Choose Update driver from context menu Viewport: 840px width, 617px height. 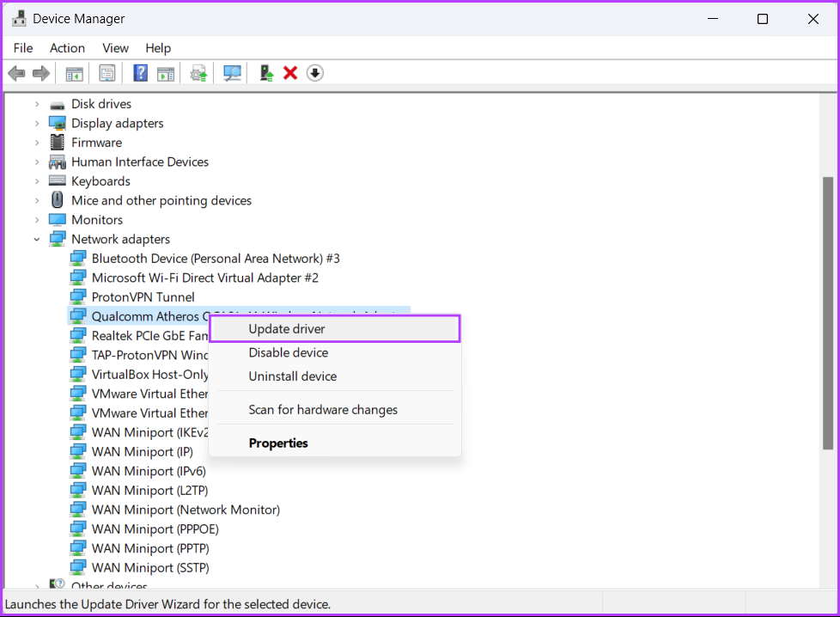pyautogui.click(x=287, y=328)
